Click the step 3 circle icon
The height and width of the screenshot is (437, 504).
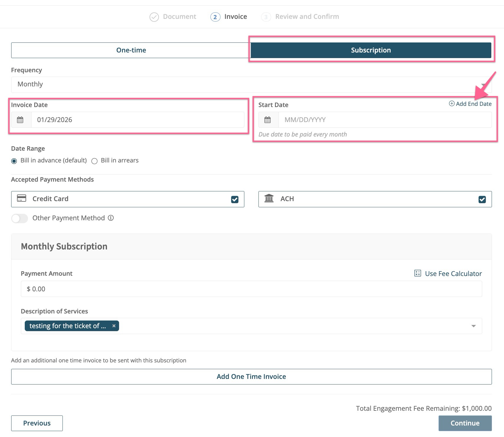point(266,17)
